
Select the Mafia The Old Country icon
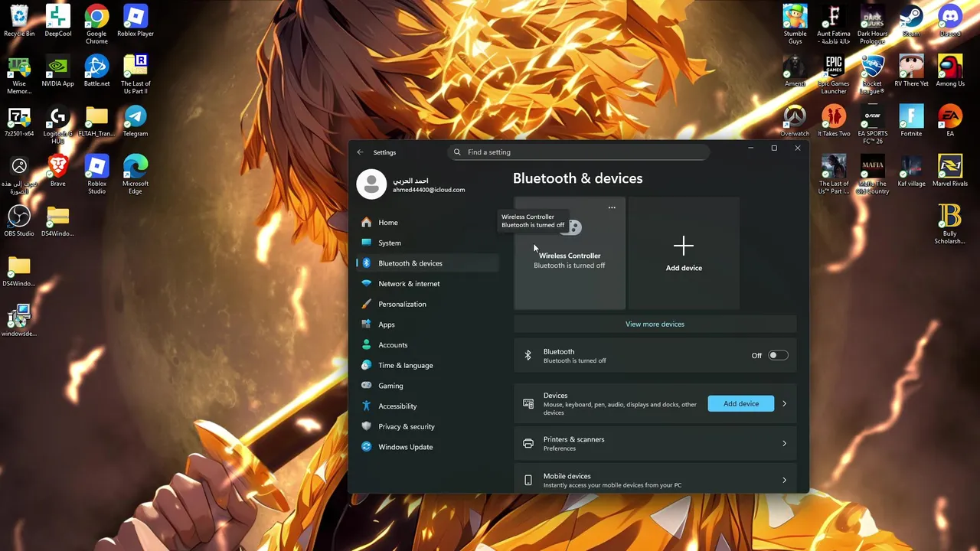[872, 174]
